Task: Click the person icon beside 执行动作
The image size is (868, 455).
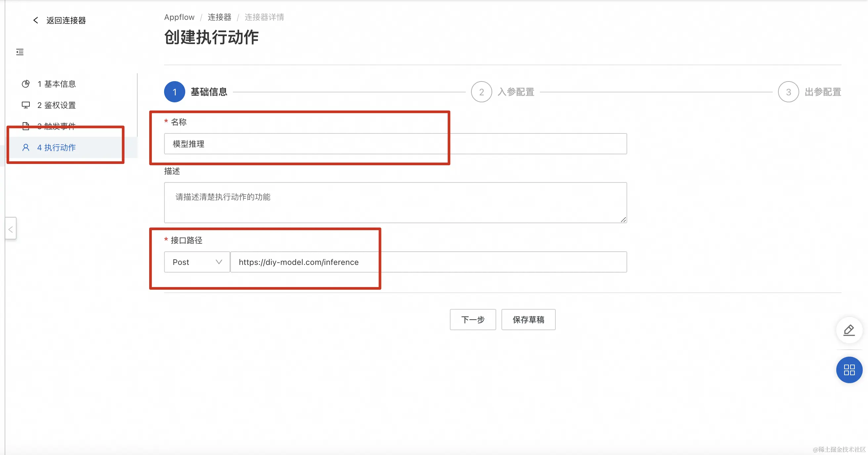Action: point(25,147)
